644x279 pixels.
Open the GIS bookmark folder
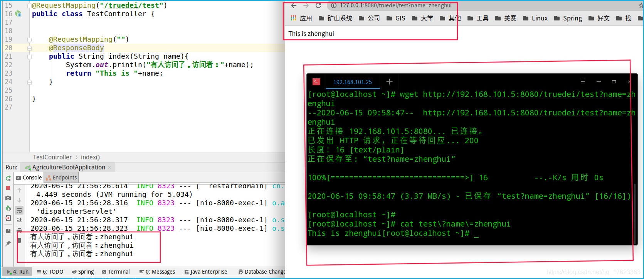396,18
